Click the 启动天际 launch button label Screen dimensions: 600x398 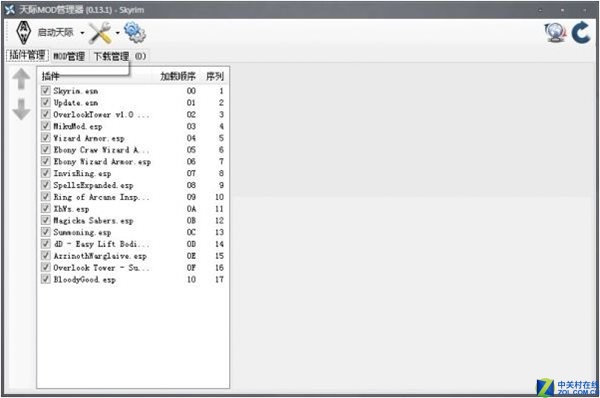[x=55, y=33]
